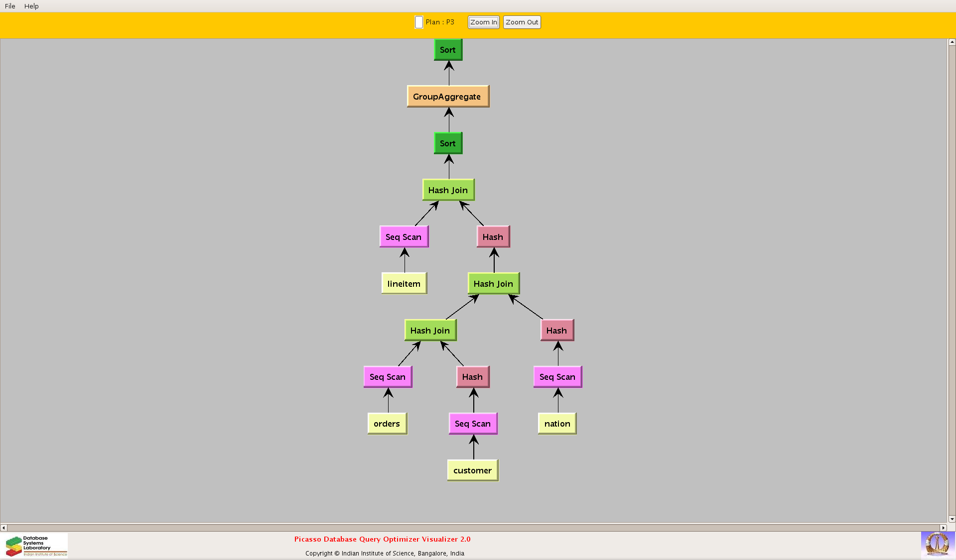Click the Indian Institute of Science emblem

pyautogui.click(x=937, y=544)
